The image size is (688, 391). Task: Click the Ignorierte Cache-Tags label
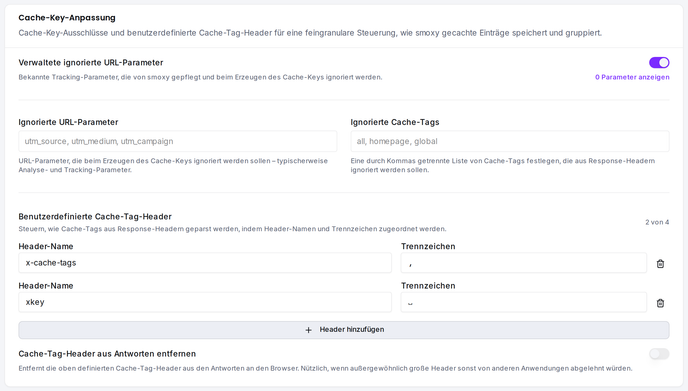395,122
